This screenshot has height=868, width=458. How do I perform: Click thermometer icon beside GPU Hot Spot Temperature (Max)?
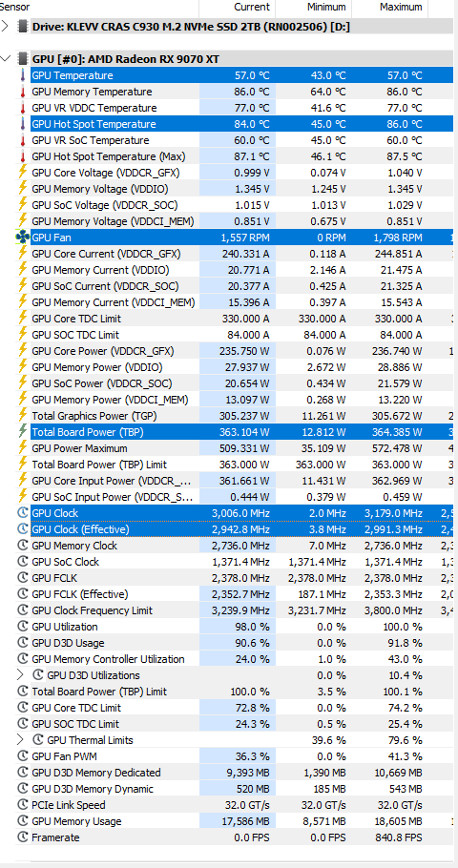[x=23, y=156]
